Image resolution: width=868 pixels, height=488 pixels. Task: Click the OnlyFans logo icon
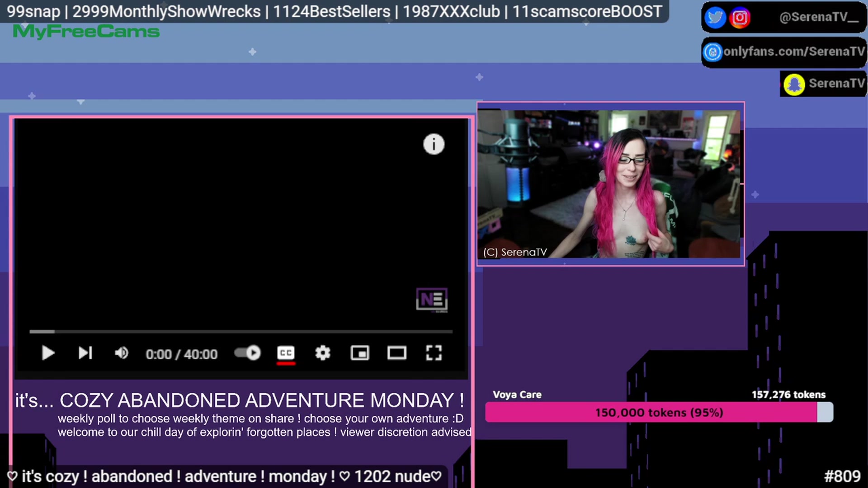tap(713, 52)
